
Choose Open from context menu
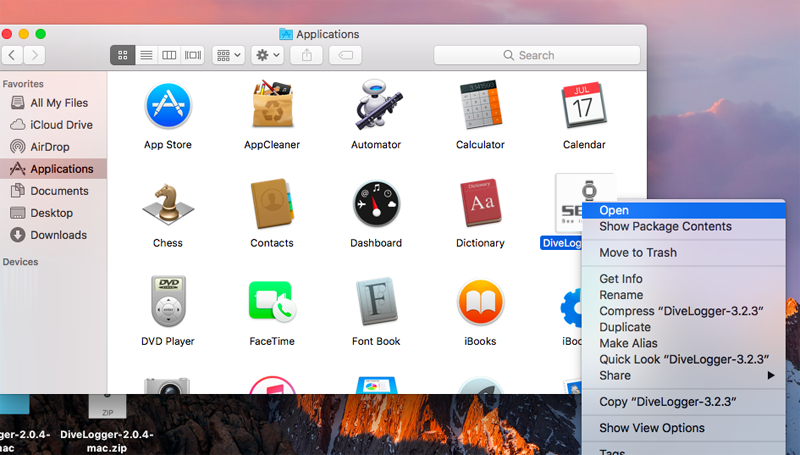click(684, 210)
